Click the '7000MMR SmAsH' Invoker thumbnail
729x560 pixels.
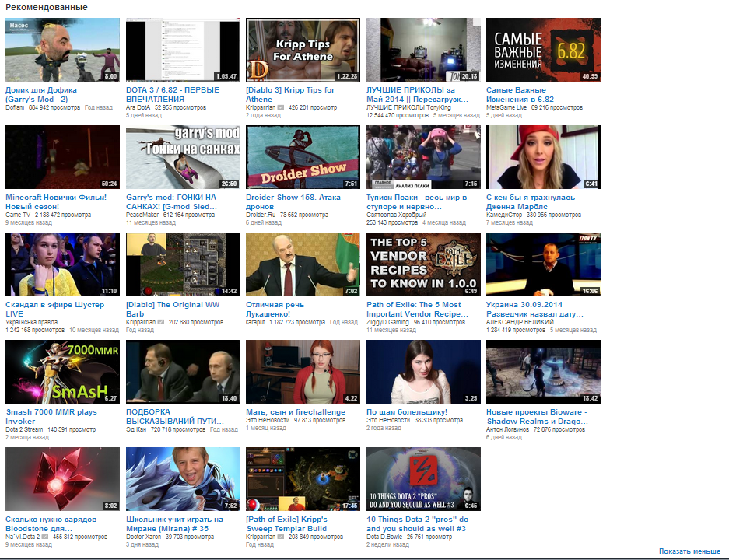62,372
